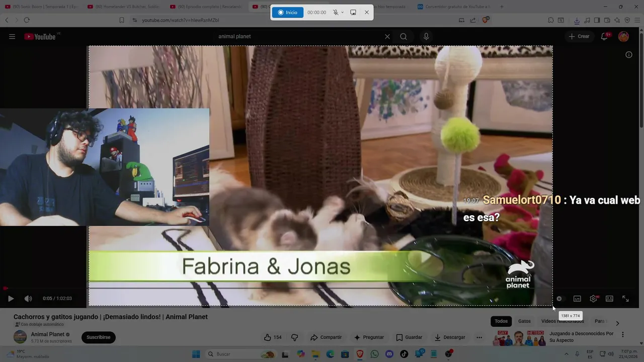The image size is (644, 362).
Task: Select the Gatos filter chip
Action: pyautogui.click(x=525, y=321)
